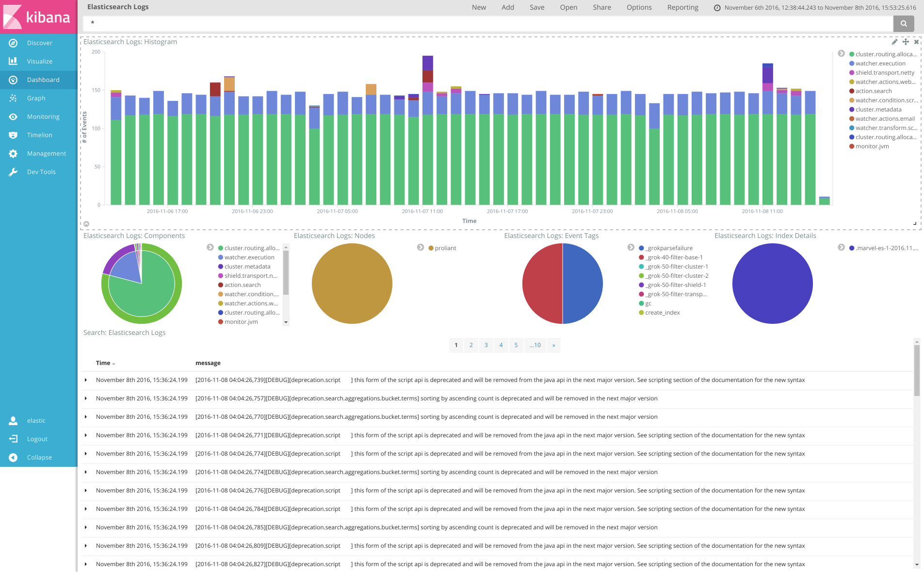Viewport: 924px width, 572px height.
Task: Toggle Histogram spy panel caret
Action: point(86,224)
